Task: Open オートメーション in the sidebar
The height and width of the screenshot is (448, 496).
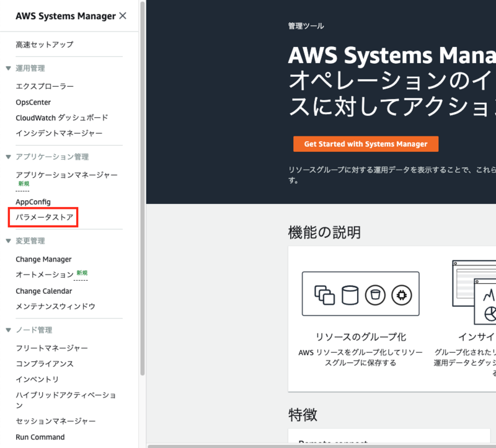Action: (x=45, y=275)
